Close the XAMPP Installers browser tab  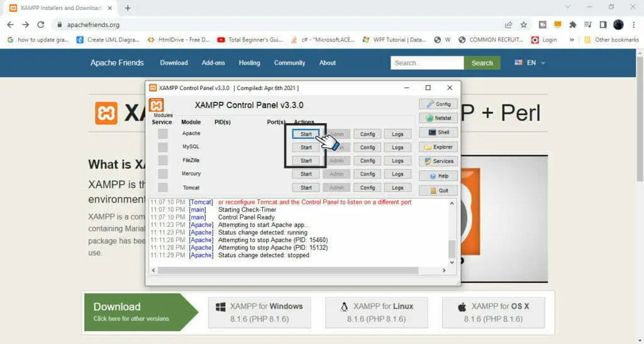coord(109,8)
